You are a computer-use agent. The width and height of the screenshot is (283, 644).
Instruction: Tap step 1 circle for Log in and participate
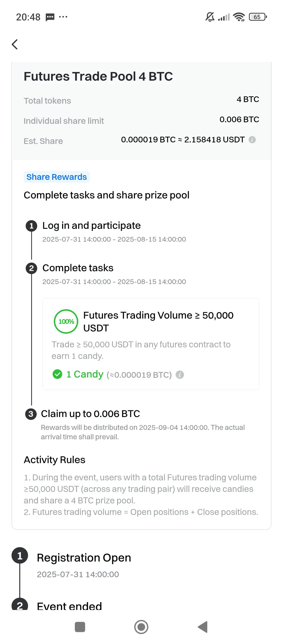pyautogui.click(x=31, y=226)
